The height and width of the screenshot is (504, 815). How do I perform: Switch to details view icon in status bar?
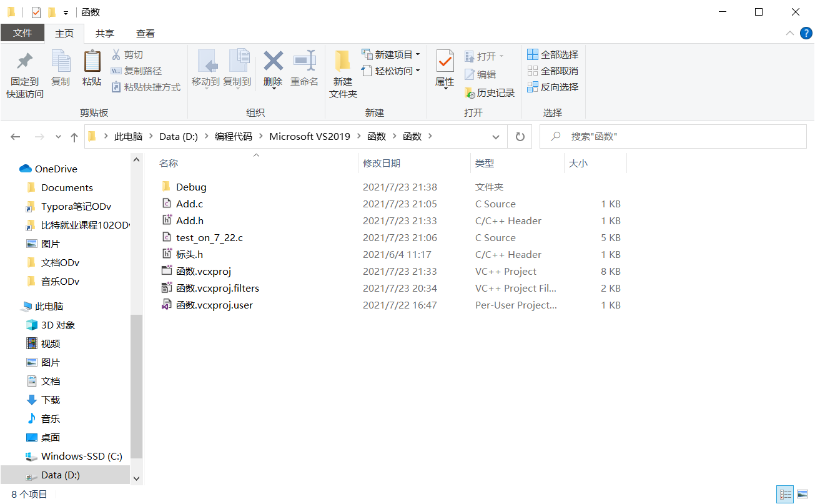click(785, 495)
